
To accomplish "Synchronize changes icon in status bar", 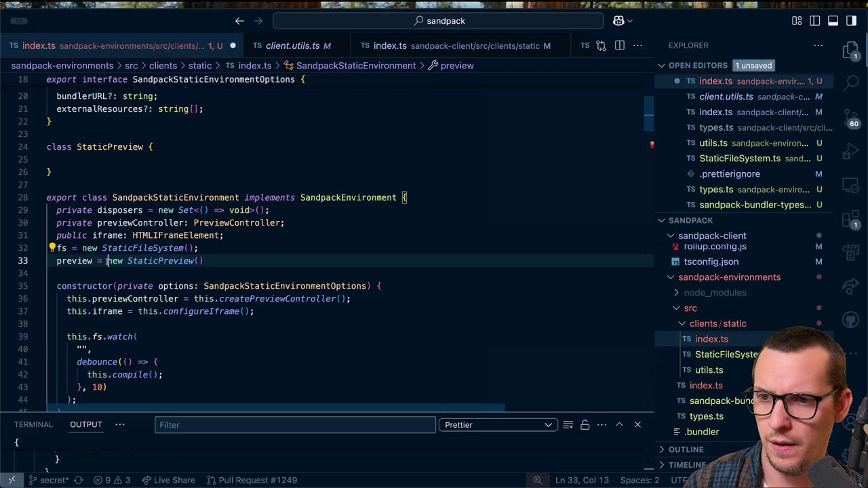I will 78,480.
